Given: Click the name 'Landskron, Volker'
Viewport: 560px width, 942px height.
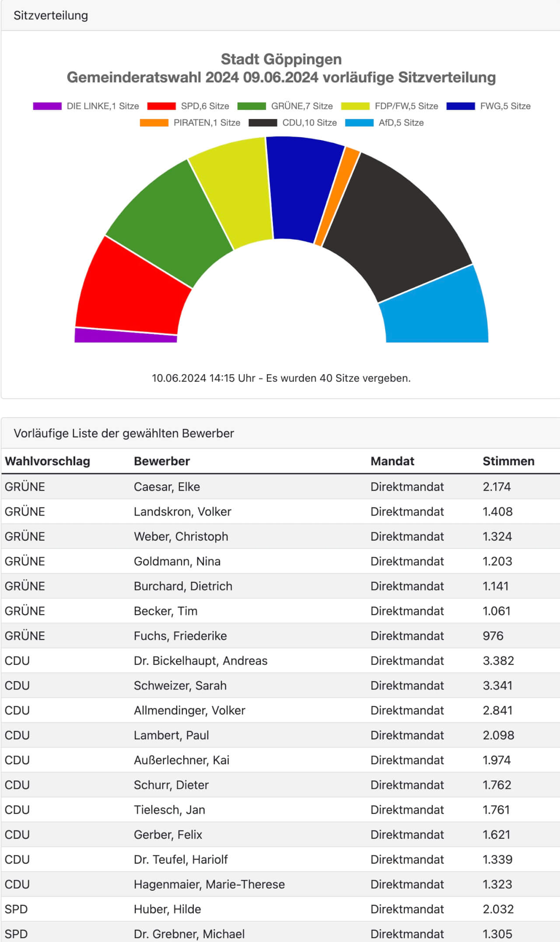Looking at the screenshot, I should tap(182, 512).
